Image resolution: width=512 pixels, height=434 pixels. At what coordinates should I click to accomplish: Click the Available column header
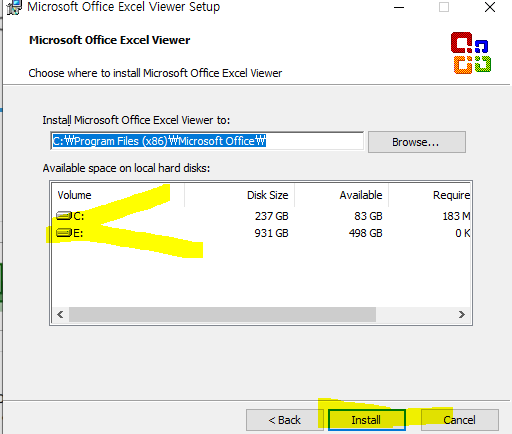pyautogui.click(x=341, y=195)
